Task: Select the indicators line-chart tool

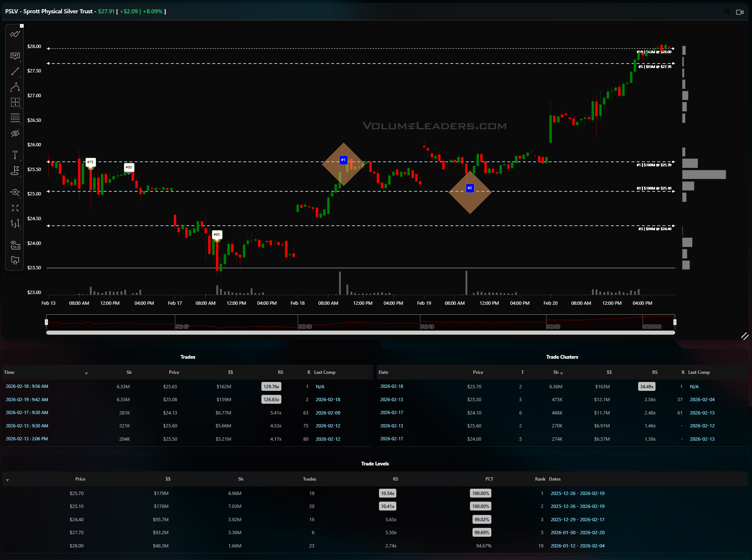Action: tap(15, 34)
